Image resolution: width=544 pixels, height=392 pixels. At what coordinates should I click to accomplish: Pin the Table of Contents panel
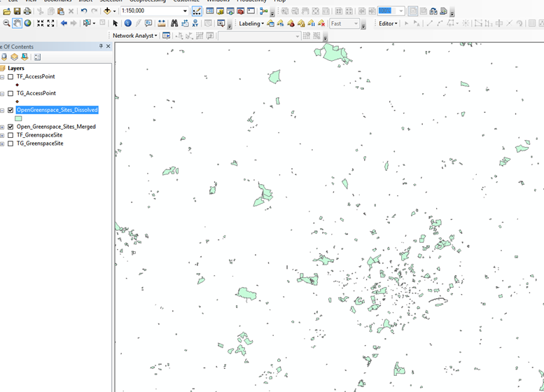click(101, 45)
